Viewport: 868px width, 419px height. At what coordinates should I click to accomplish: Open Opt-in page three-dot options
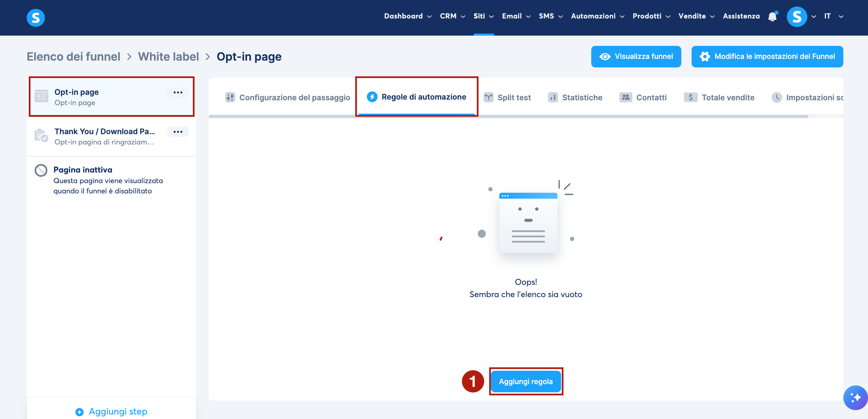[178, 92]
